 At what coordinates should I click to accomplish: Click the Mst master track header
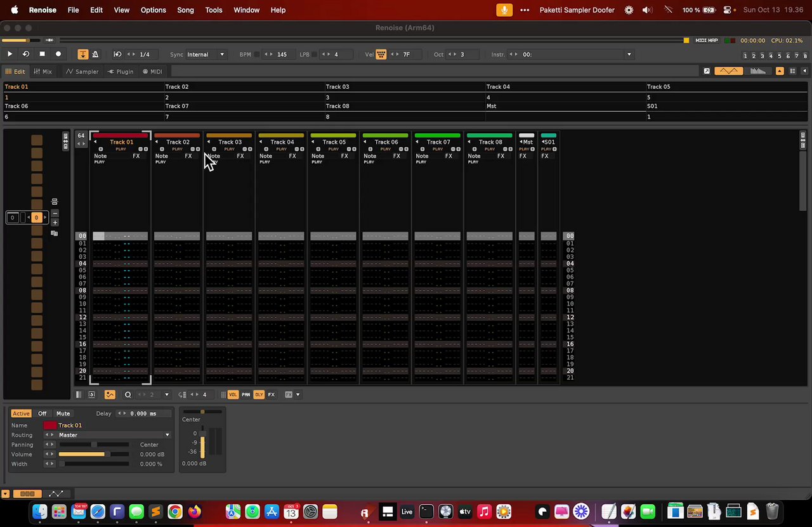(x=527, y=142)
